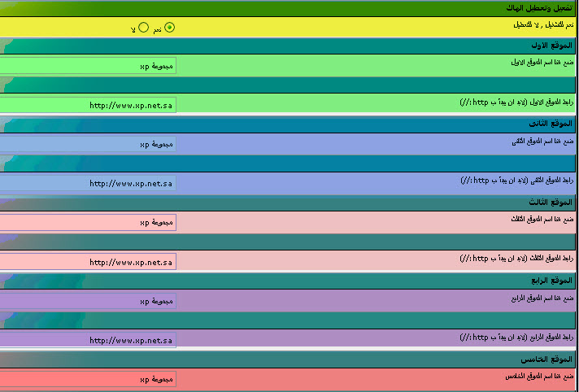Click the first site URL field
The height and width of the screenshot is (392, 579).
pyautogui.click(x=88, y=104)
